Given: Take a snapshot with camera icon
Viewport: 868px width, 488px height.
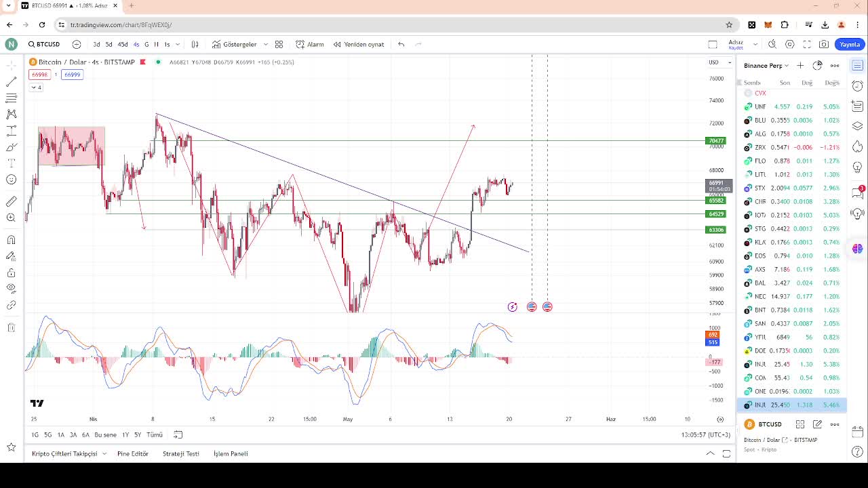Looking at the screenshot, I should (824, 44).
